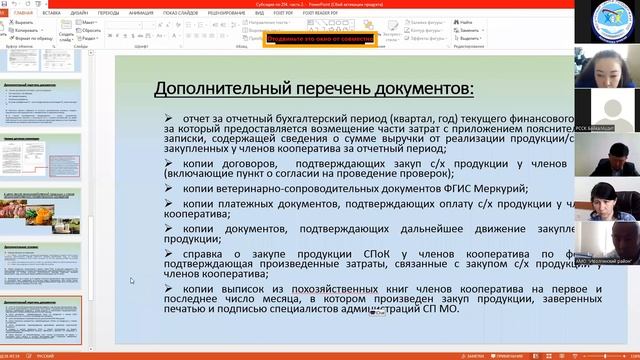Open the ВСТАВКА ribbon tab
Viewport: 640px width, 360px height.
coord(51,13)
